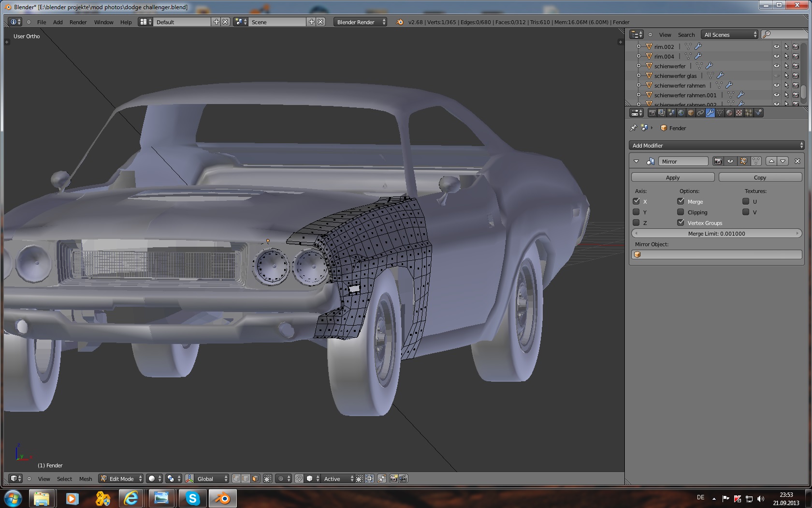Toggle Mirror modifier render camera button
This screenshot has height=508, width=812.
718,161
